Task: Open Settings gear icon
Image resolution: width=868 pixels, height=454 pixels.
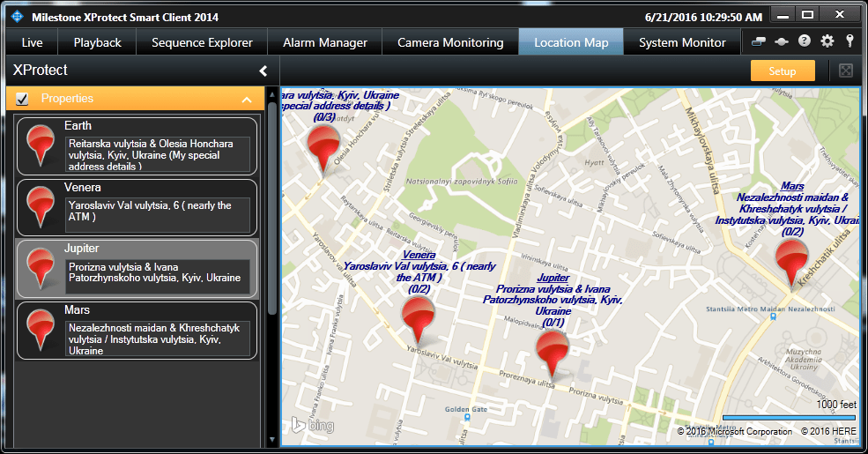Action: click(x=827, y=41)
